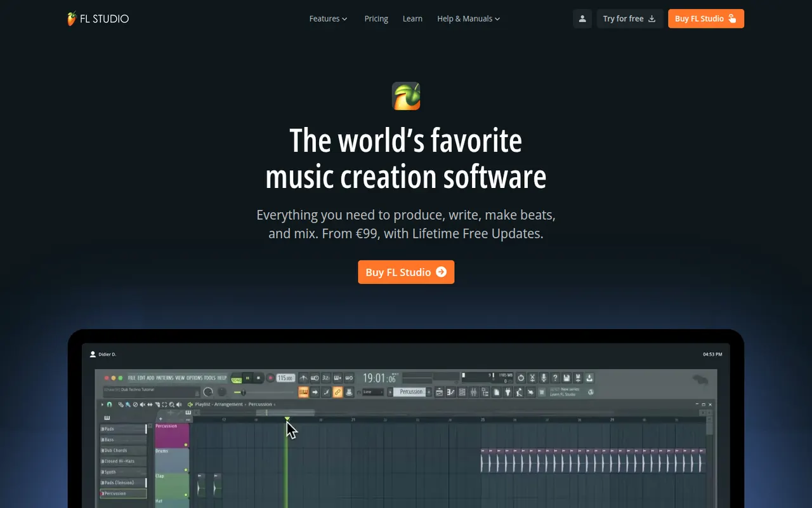
Task: Click the microphone icon in the FL Studio toolbar
Action: (x=544, y=378)
